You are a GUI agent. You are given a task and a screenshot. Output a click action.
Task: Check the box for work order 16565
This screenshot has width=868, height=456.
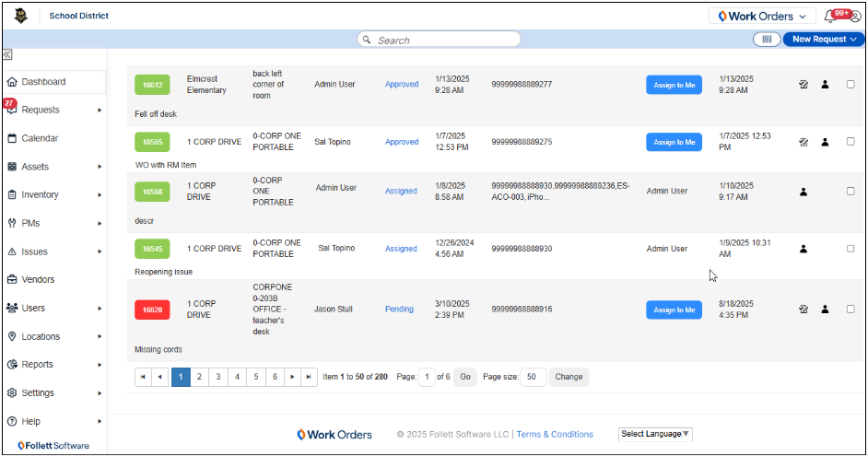tap(850, 142)
